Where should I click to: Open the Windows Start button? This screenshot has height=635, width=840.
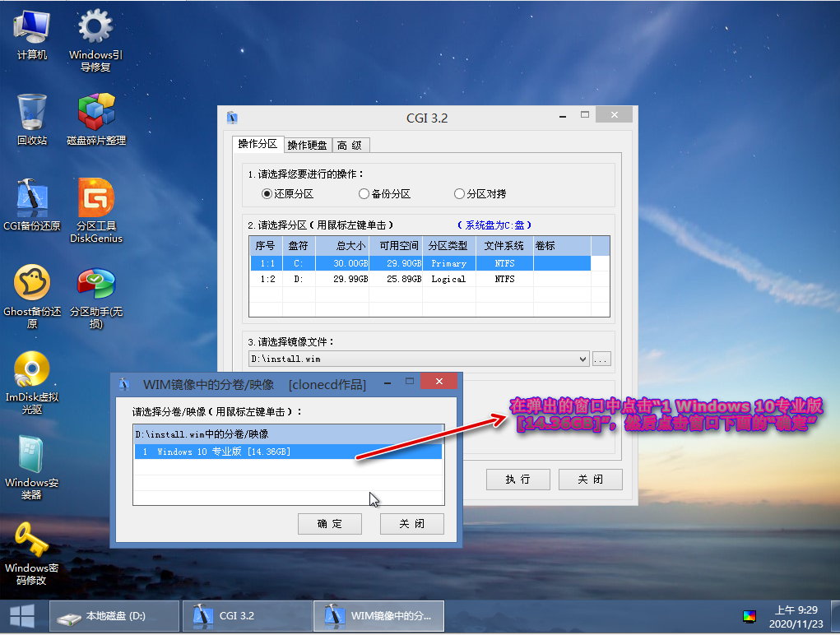click(x=21, y=615)
